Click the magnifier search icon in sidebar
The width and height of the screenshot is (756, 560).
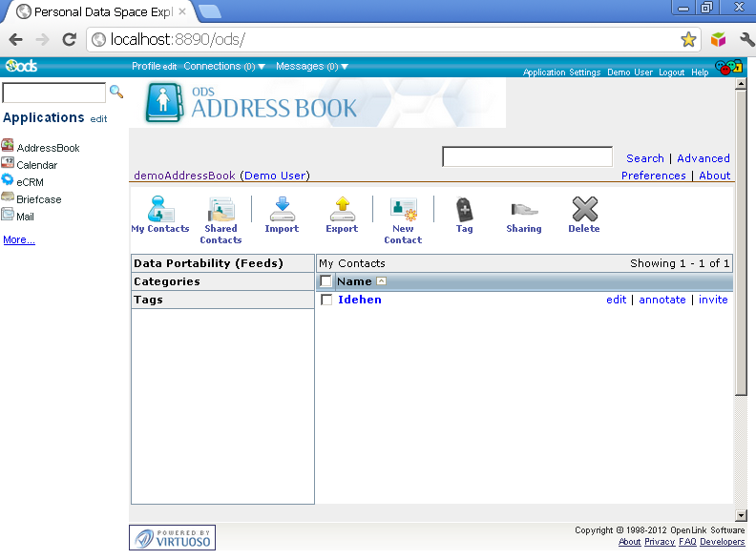point(117,93)
